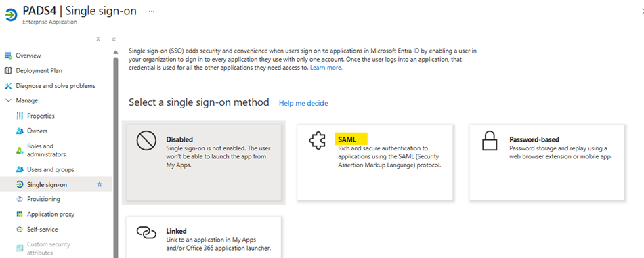Click the sidebar vertical scrollbar
This screenshot has height=258, width=644.
pos(115,157)
